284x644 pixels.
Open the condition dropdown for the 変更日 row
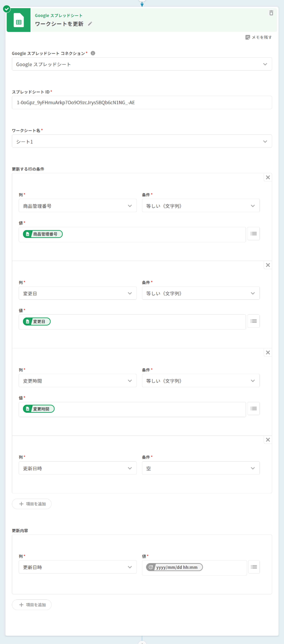[x=201, y=293]
